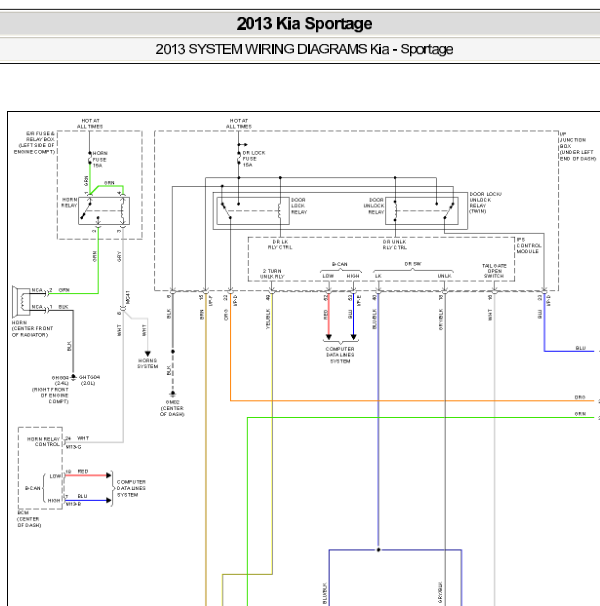Click the 'HORN (CENTER FRONT OF RADIATOR)' label

(32, 329)
